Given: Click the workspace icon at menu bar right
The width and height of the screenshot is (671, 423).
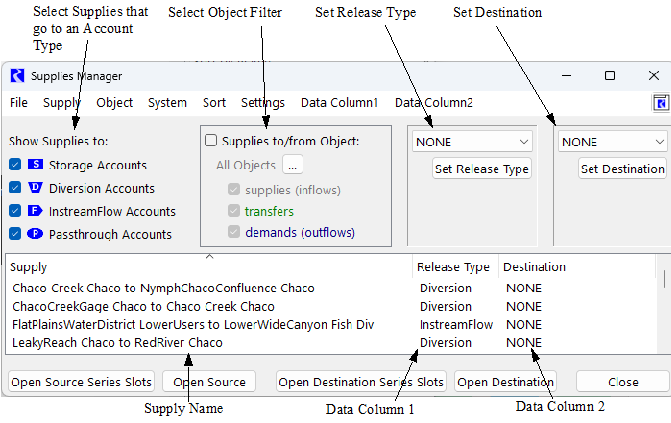Looking at the screenshot, I should click(x=661, y=103).
